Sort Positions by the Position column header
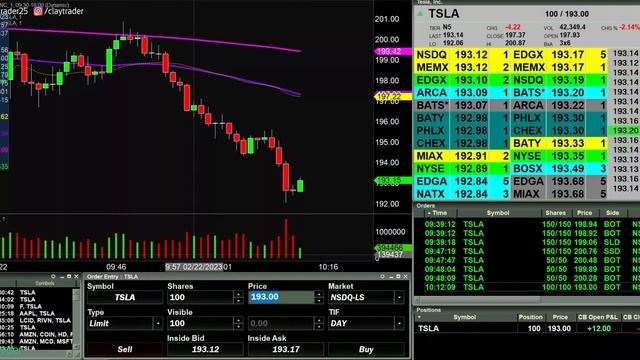 point(530,317)
